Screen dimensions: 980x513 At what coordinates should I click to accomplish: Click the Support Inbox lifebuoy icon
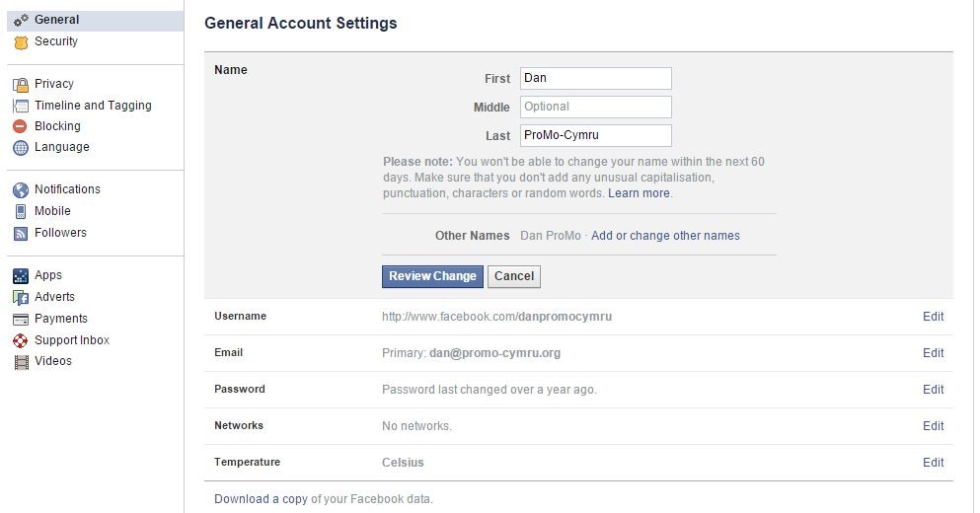click(21, 340)
